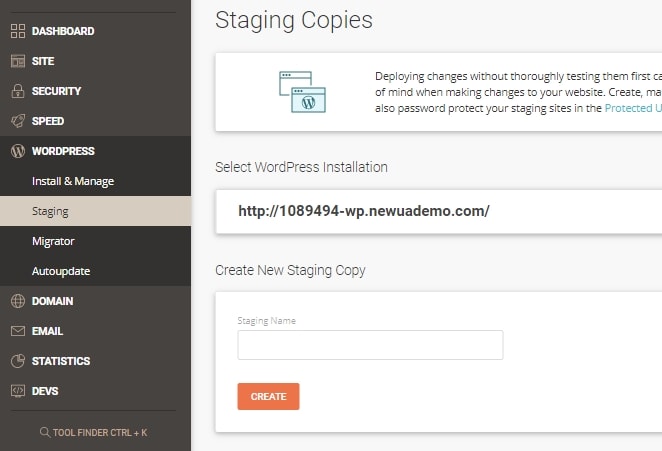Click the Email envelope icon
This screenshot has height=451, width=662.
18,331
